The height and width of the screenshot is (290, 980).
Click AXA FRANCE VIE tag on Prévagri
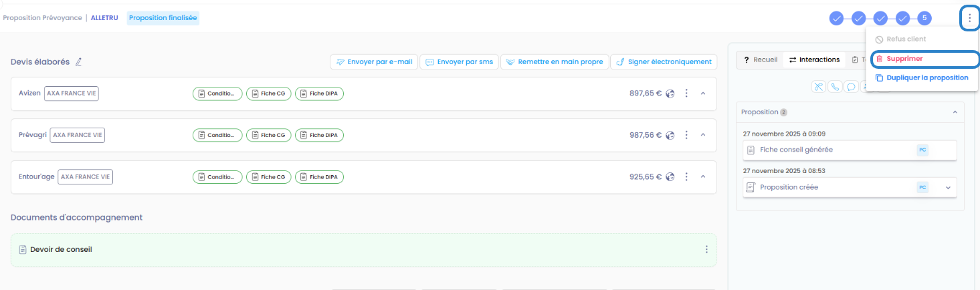pyautogui.click(x=78, y=135)
